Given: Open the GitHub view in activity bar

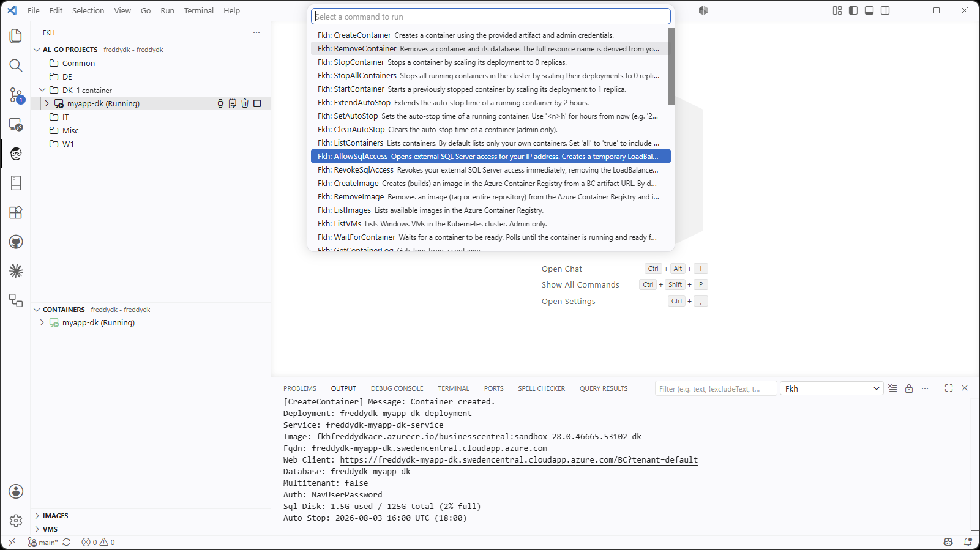Looking at the screenshot, I should [x=16, y=242].
